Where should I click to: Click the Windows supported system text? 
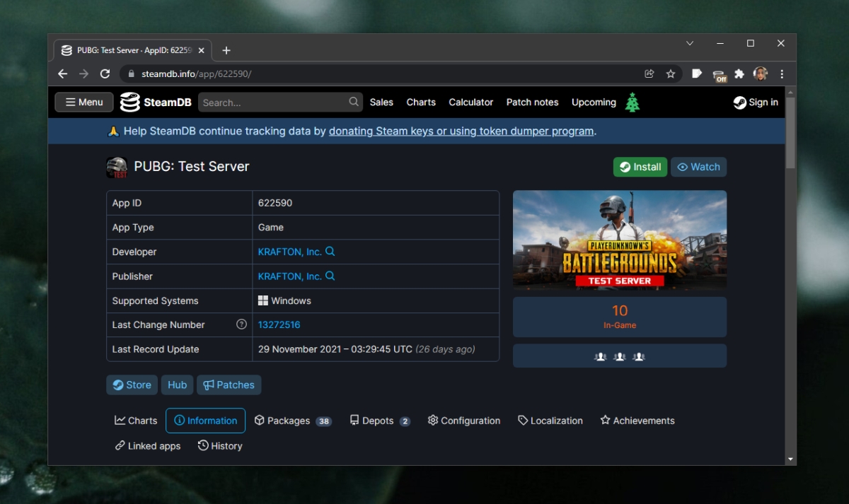point(291,300)
